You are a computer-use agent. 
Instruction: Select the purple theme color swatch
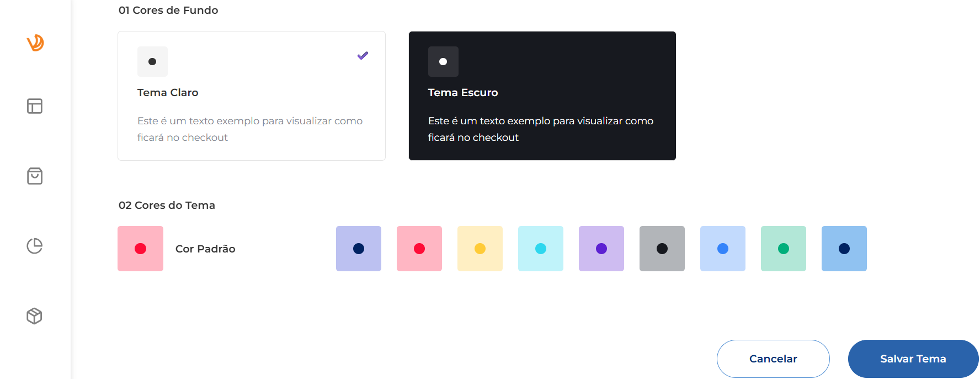(601, 249)
